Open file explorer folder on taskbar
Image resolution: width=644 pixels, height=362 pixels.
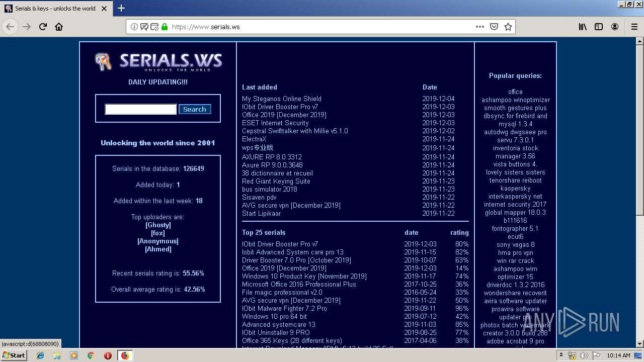pos(57,355)
